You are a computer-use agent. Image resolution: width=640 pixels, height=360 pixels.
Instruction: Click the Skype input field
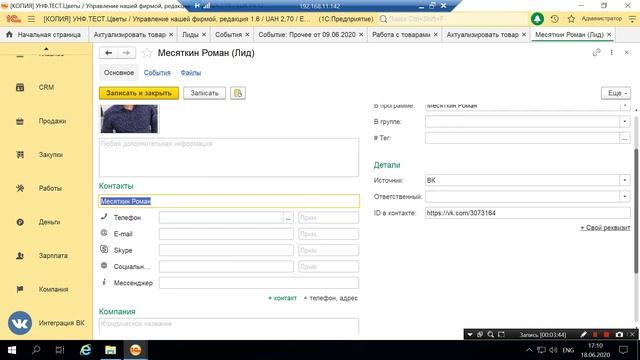pos(226,251)
